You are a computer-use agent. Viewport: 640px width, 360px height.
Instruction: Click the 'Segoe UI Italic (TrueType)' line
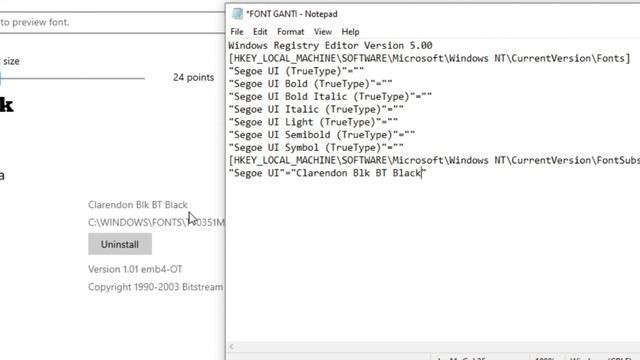(316, 109)
